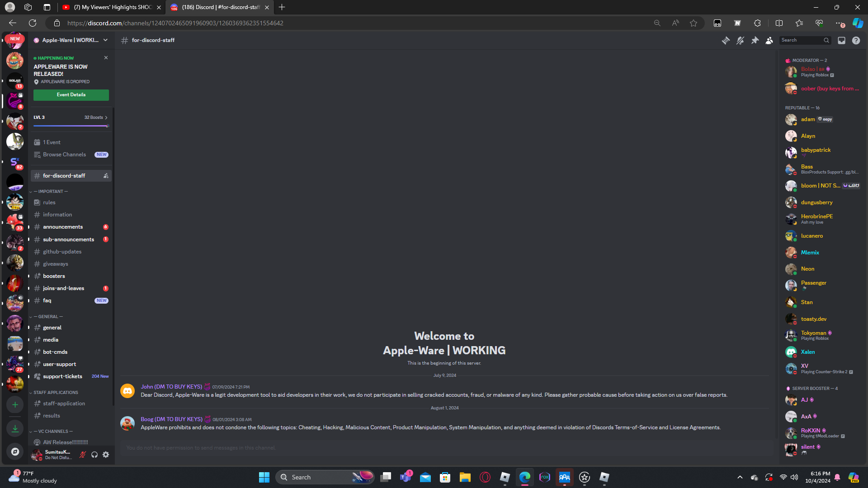The height and width of the screenshot is (488, 868).
Task: Open the bot-cmds channel
Action: 71,352
